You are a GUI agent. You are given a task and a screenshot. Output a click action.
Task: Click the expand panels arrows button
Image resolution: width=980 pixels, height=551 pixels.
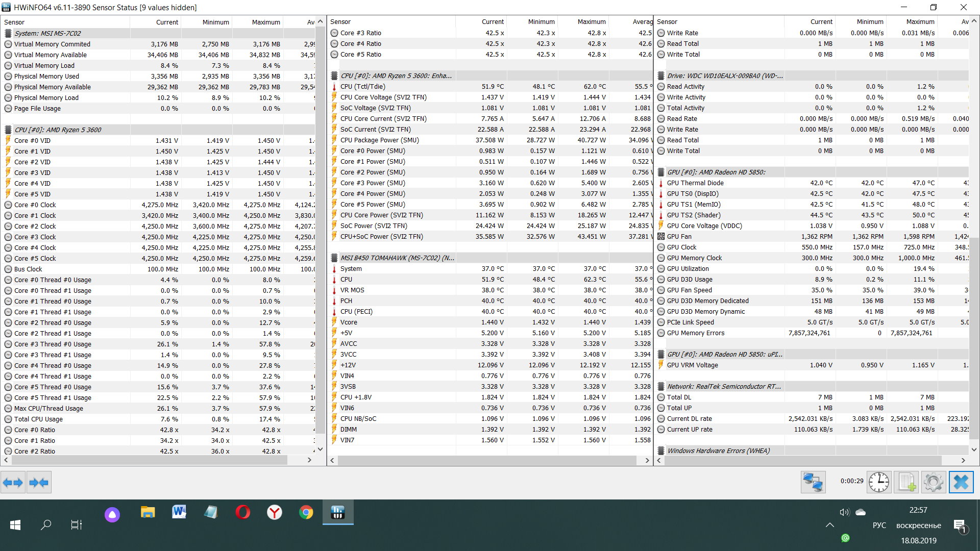pos(13,482)
